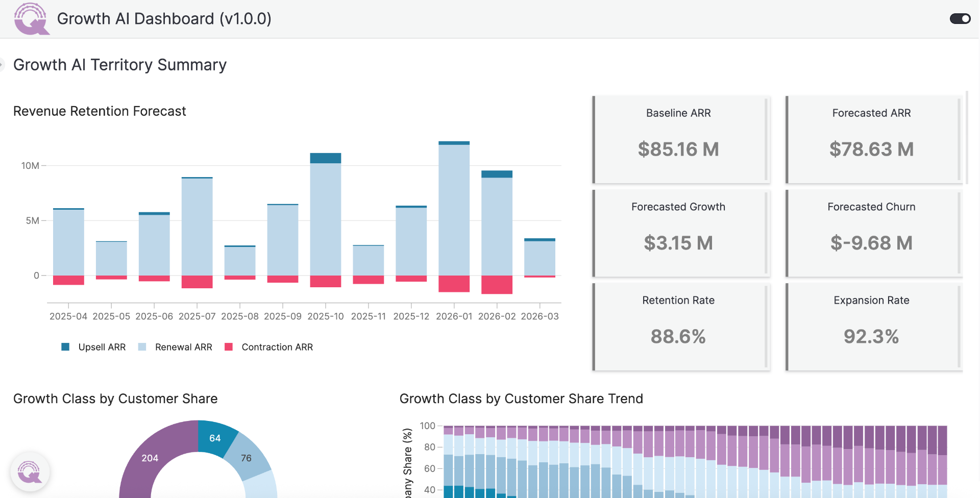Click the 2026-03 renewal bar
This screenshot has height=498, width=980.
pyautogui.click(x=540, y=258)
